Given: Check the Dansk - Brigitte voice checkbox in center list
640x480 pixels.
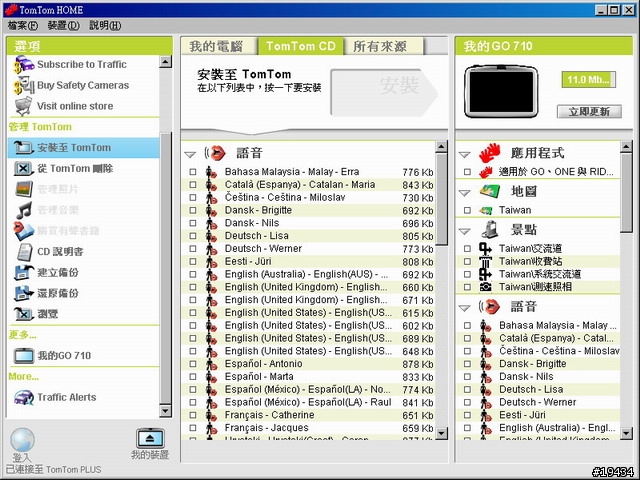Looking at the screenshot, I should (x=193, y=210).
